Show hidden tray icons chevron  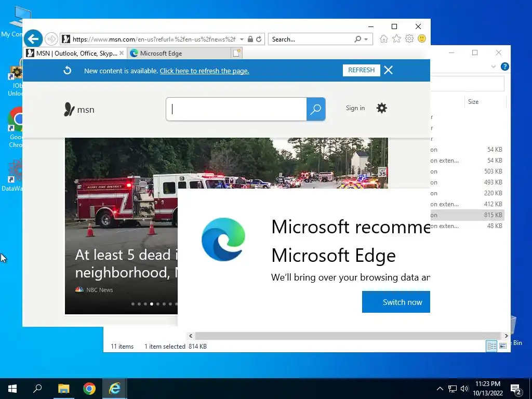tap(440, 389)
